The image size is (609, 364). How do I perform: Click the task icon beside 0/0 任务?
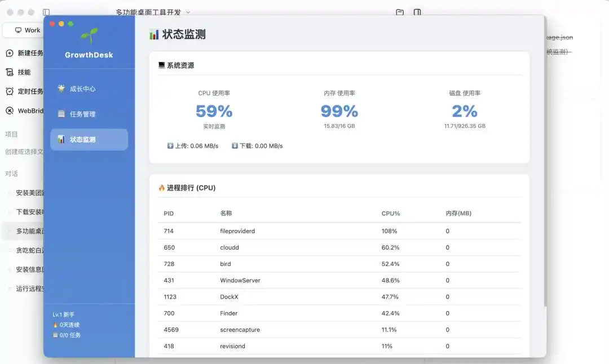click(x=55, y=335)
